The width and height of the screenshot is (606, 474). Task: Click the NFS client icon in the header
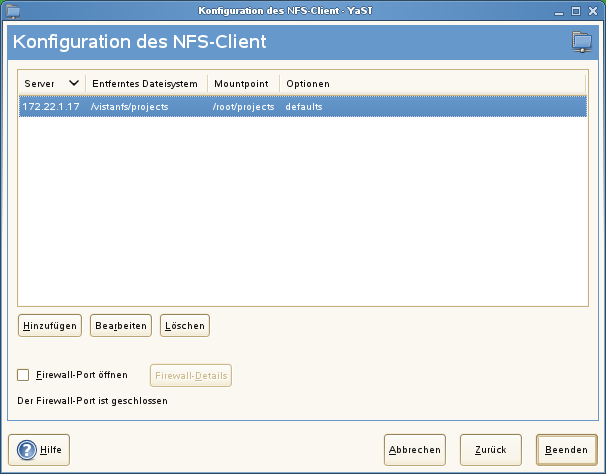[582, 42]
